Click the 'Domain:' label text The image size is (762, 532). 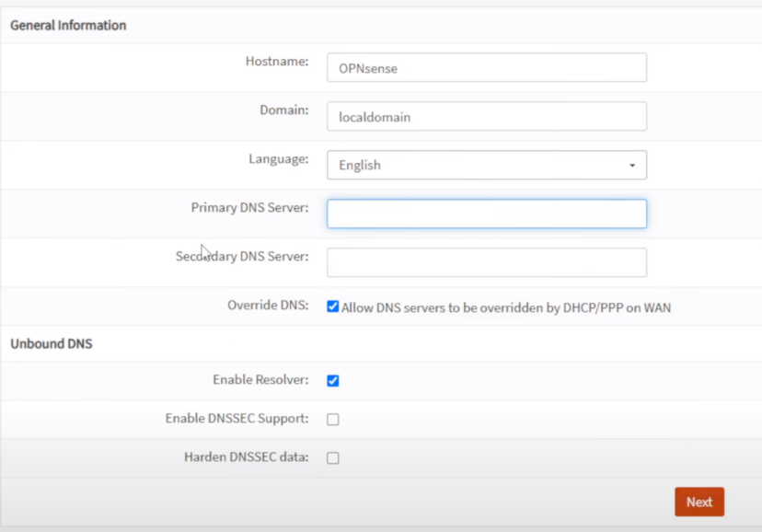(284, 110)
